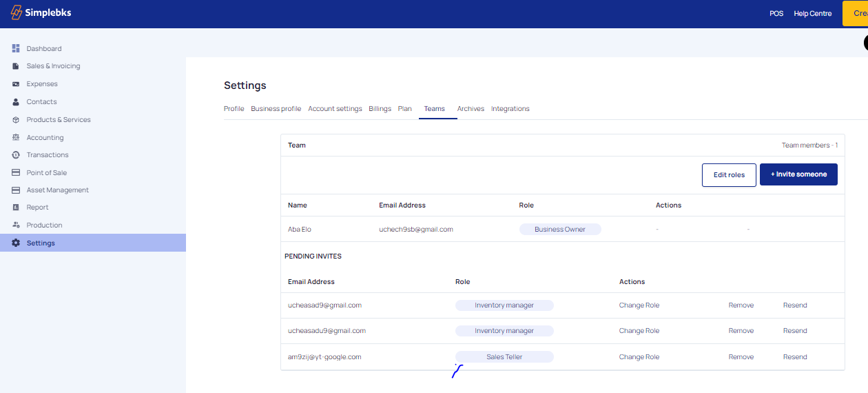Click the Transactions sidebar icon
Viewport: 868px width, 393px height.
click(x=16, y=155)
